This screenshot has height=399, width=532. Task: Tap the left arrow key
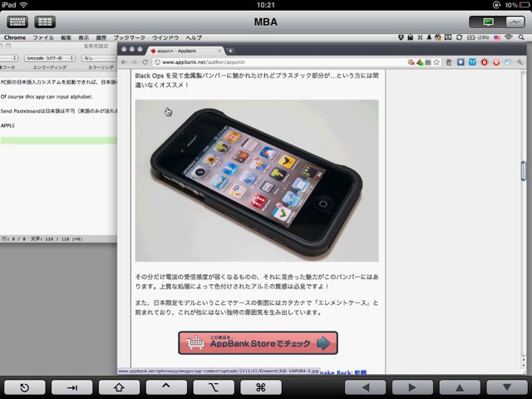(365, 387)
